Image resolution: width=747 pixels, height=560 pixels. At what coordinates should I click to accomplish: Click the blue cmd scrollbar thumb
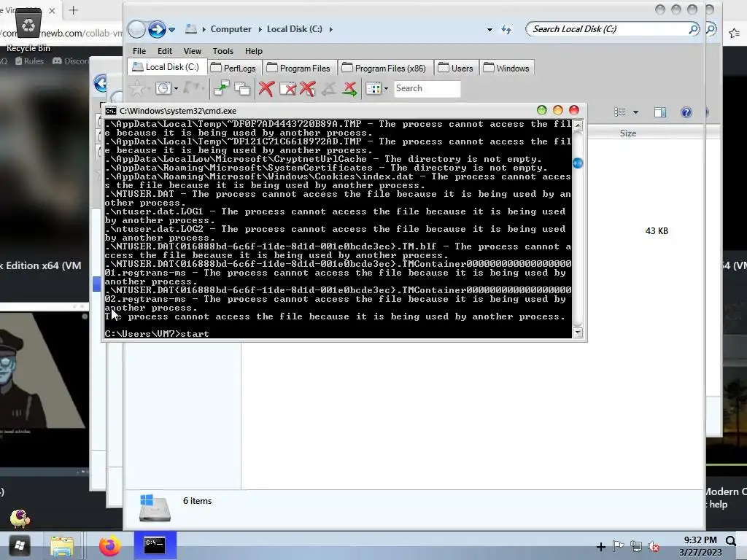(578, 163)
